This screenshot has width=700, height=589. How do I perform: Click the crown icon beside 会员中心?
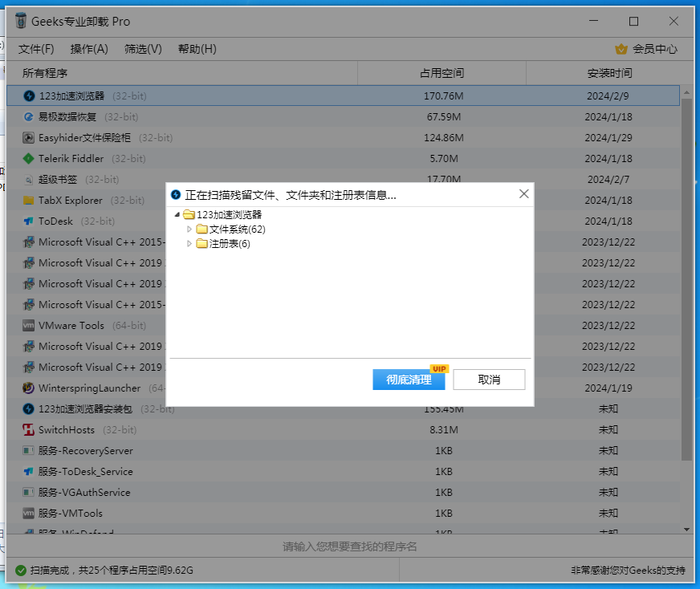tap(621, 49)
